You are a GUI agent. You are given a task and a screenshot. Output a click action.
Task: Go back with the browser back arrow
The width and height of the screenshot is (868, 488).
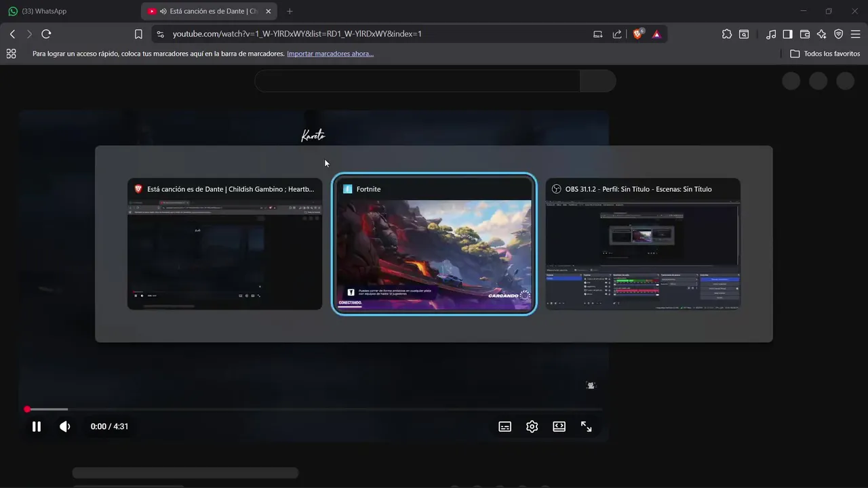pos(12,34)
